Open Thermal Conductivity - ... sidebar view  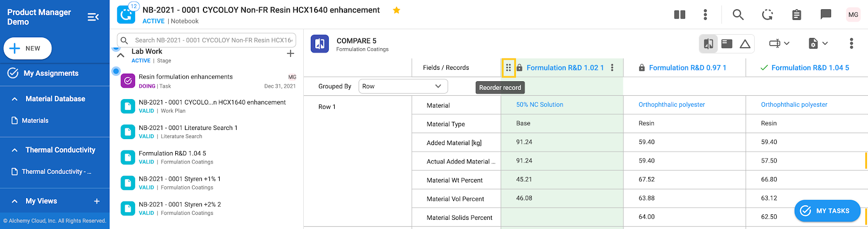coord(52,172)
